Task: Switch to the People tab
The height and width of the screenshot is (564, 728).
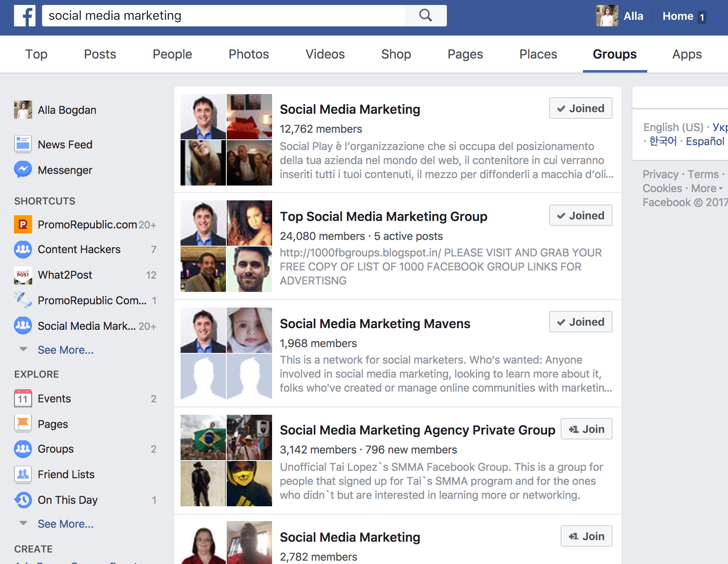Action: 172,54
